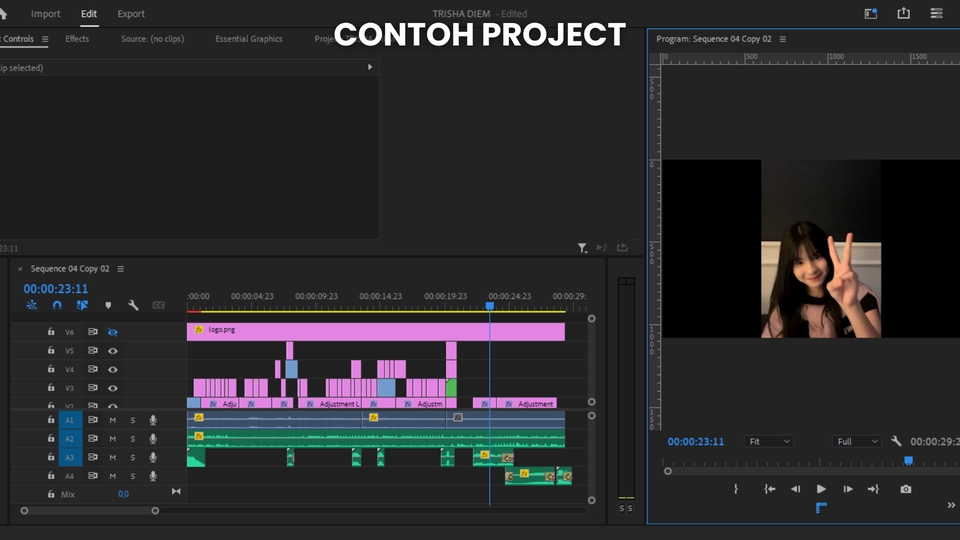Viewport: 960px width, 540px height.
Task: Toggle Linked Selection icon
Action: [82, 305]
